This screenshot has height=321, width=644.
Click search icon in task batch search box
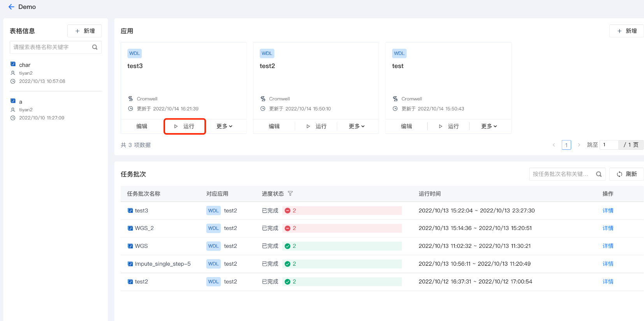coord(599,174)
